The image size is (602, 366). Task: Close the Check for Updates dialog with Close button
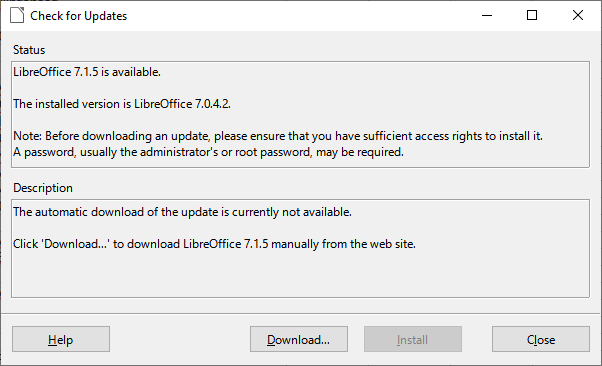[541, 340]
